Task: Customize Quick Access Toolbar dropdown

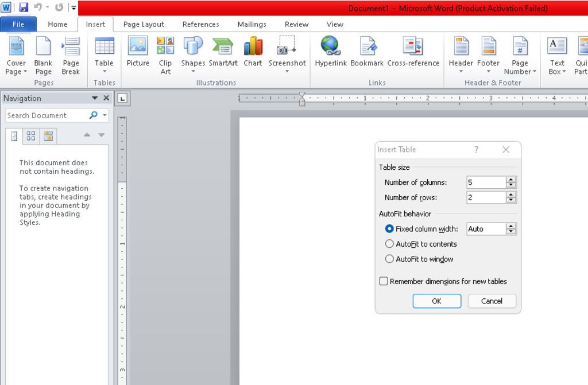Action: (x=73, y=7)
